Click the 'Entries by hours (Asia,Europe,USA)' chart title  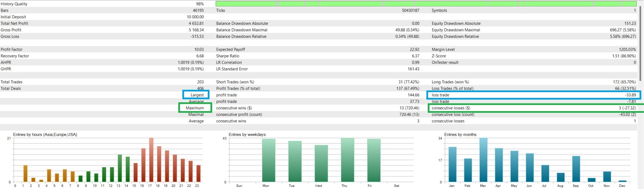pyautogui.click(x=45, y=134)
